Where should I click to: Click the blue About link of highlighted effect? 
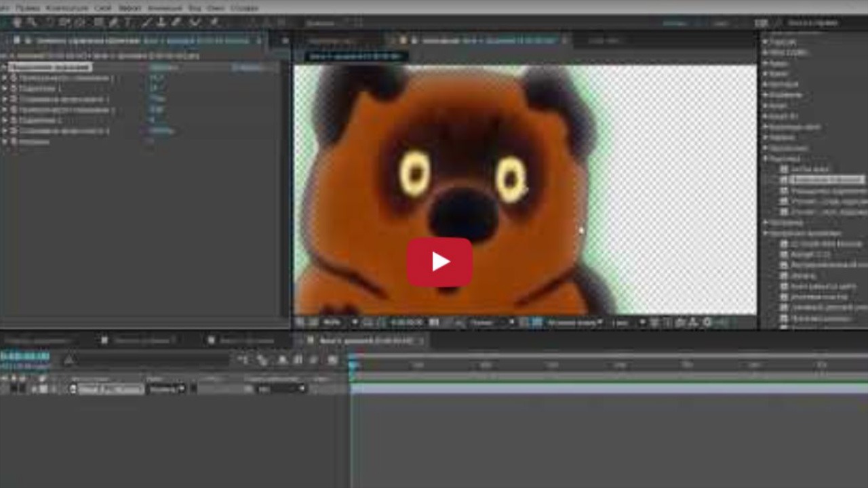(246, 67)
